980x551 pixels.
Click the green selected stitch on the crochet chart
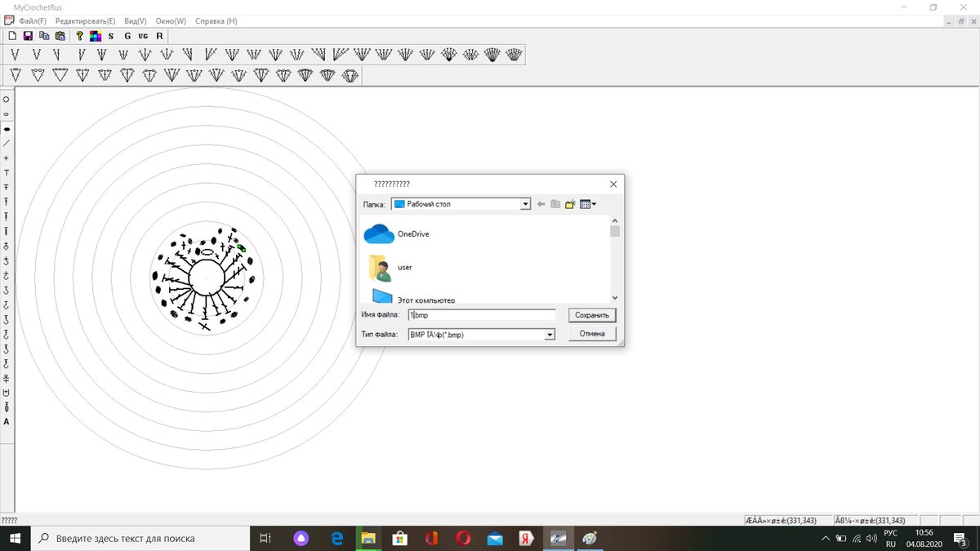(x=241, y=248)
